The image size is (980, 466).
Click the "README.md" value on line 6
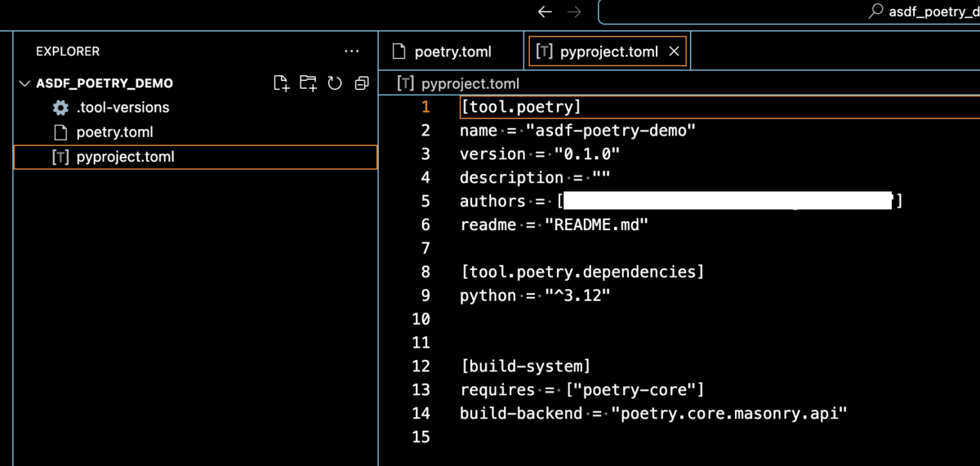point(596,224)
